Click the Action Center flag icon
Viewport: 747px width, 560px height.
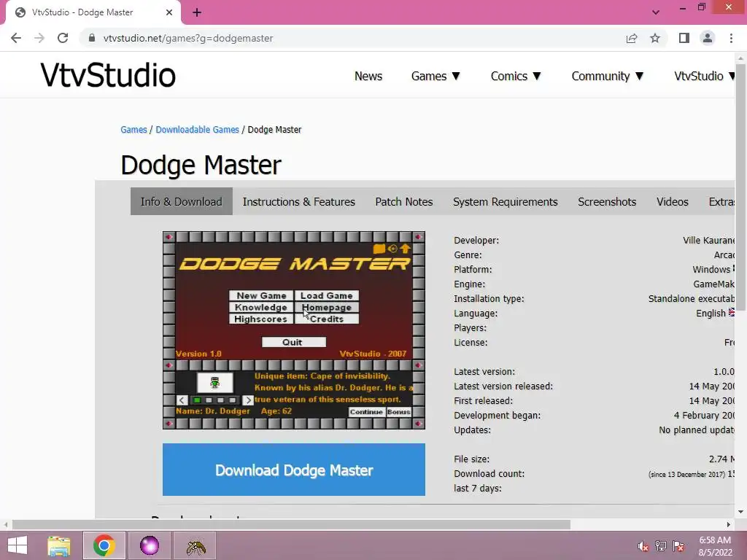[x=678, y=546]
